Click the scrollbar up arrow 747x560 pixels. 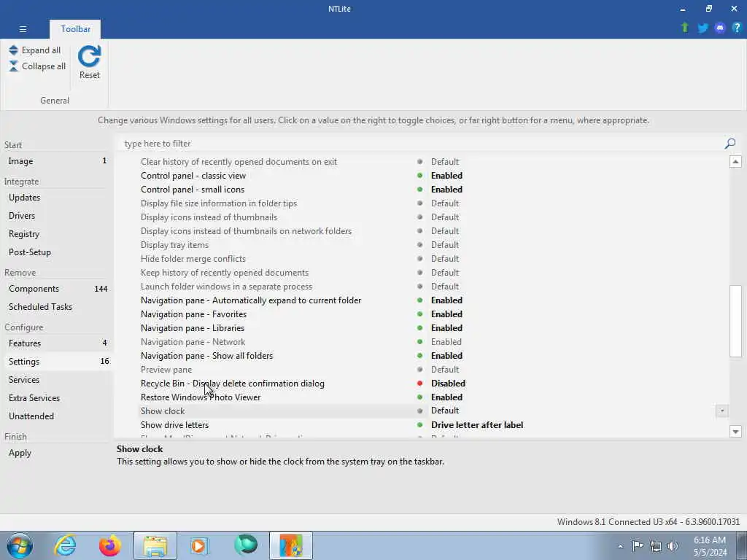[735, 162]
